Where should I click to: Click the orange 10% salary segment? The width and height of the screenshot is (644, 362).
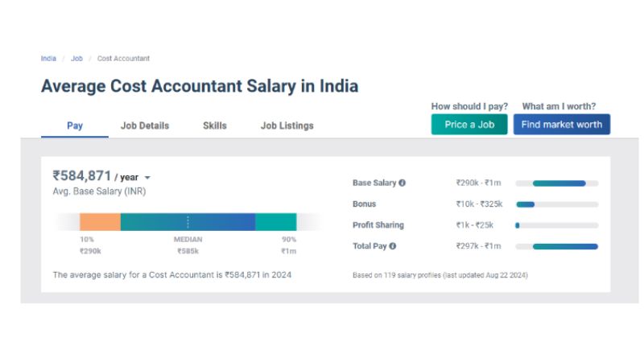point(100,222)
